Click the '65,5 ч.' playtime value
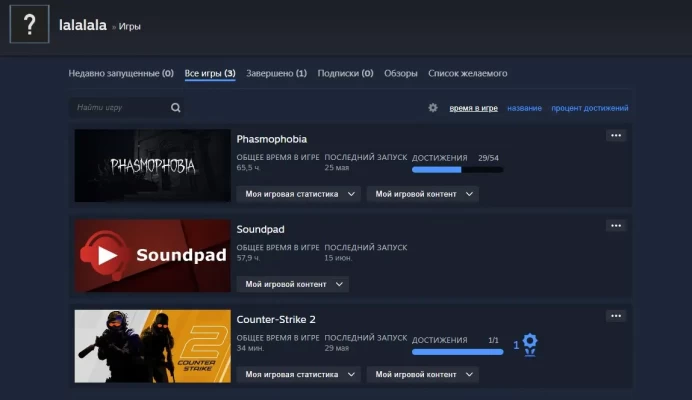Image resolution: width=692 pixels, height=400 pixels. pos(248,168)
